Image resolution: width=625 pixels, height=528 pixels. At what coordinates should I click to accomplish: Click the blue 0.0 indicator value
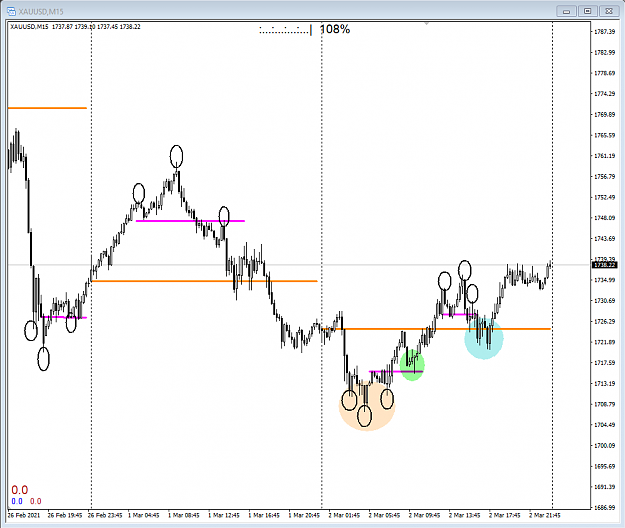pos(17,501)
